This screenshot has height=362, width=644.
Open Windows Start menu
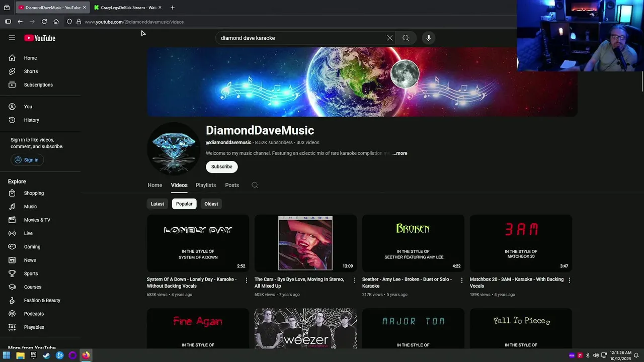(x=7, y=355)
